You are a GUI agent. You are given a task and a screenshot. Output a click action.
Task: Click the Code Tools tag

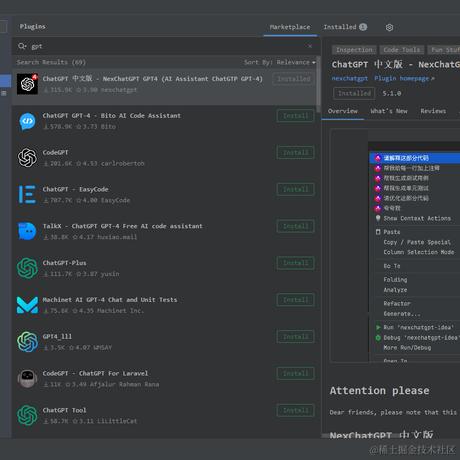(402, 50)
